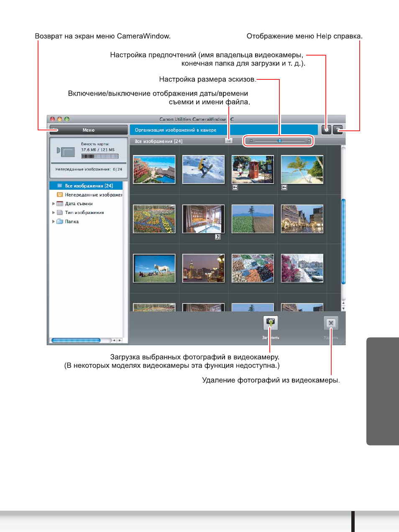Open the Help question mark button
399x532 pixels.
(338, 130)
